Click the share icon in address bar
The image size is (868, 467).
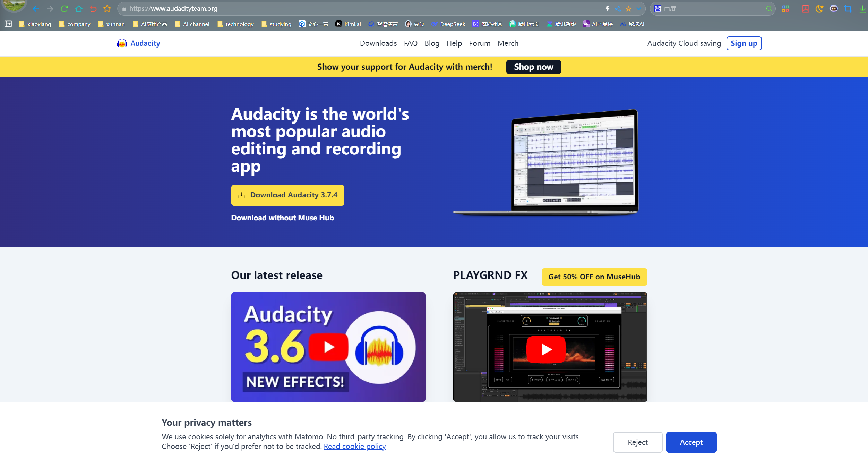pos(618,9)
